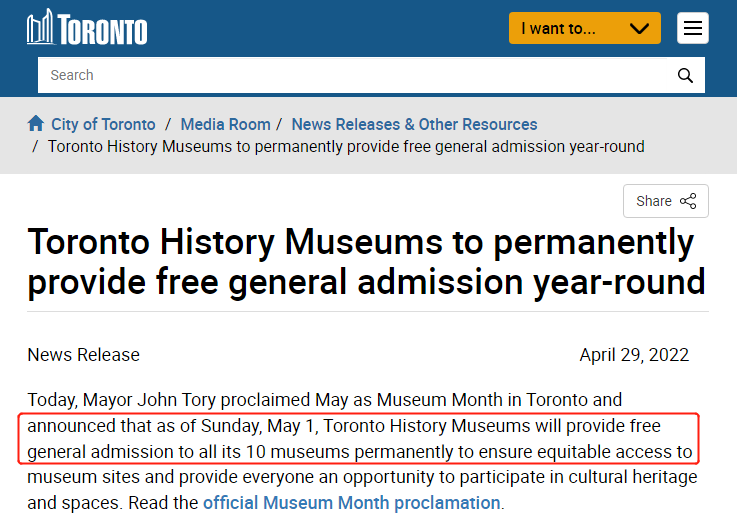Click the current page breadcrumb title text
Image resolution: width=737 pixels, height=527 pixels.
tap(346, 146)
